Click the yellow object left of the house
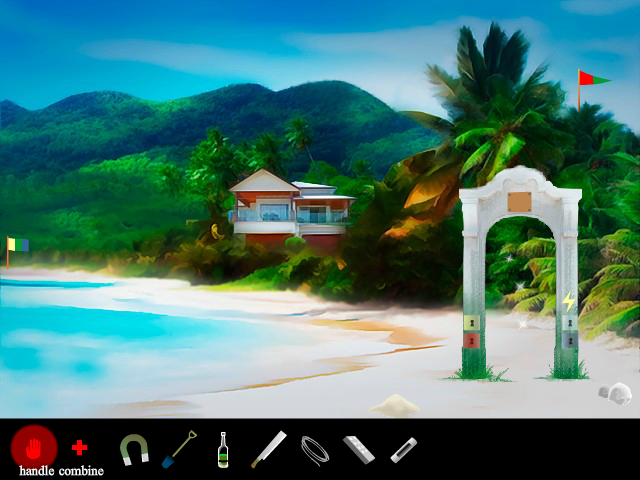Image resolution: width=640 pixels, height=480 pixels. (216, 231)
